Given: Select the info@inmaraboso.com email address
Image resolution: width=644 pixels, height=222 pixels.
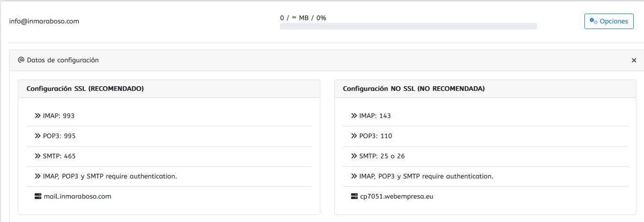Looking at the screenshot, I should [x=44, y=21].
